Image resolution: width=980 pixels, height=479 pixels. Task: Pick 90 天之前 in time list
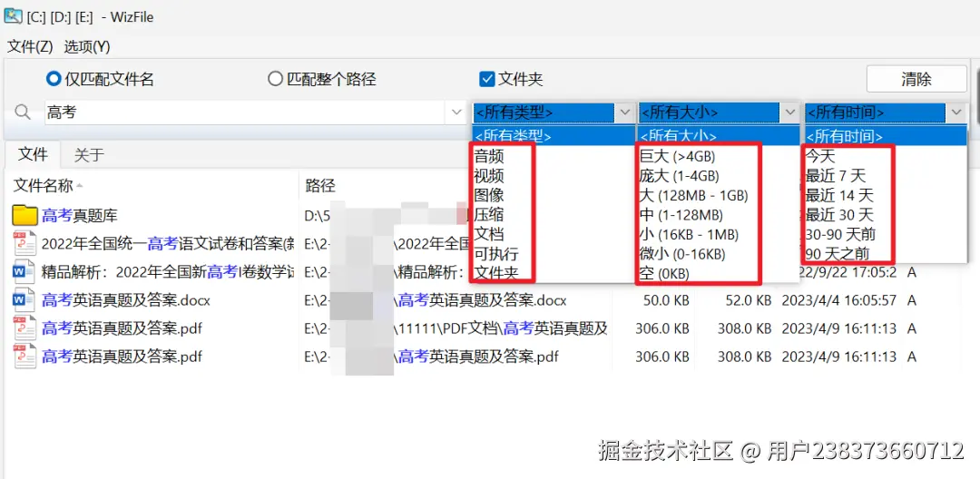838,253
